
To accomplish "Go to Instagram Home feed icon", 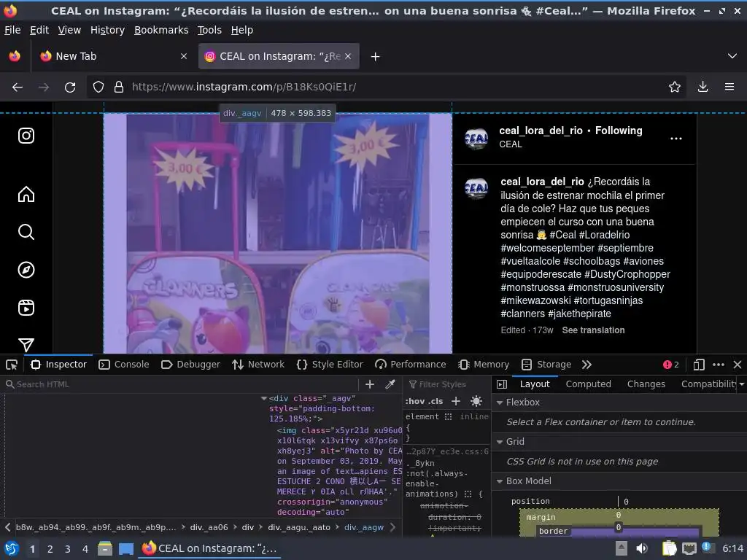I will pyautogui.click(x=26, y=194).
